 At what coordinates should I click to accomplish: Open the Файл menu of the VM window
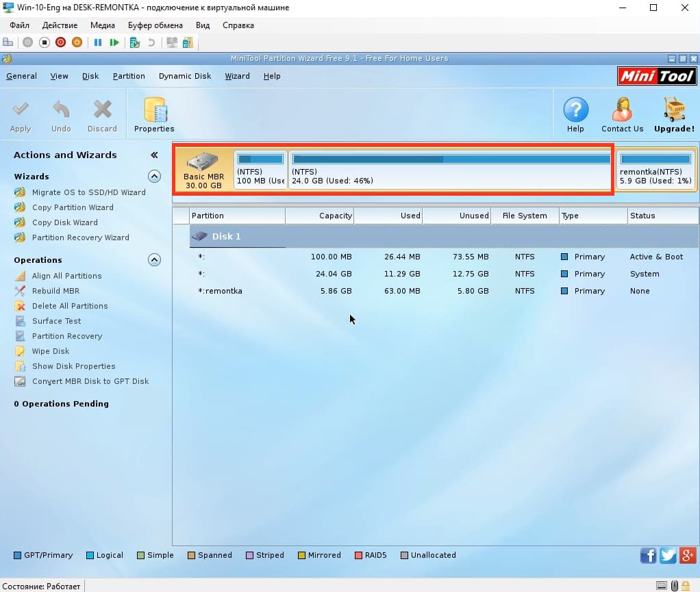20,25
